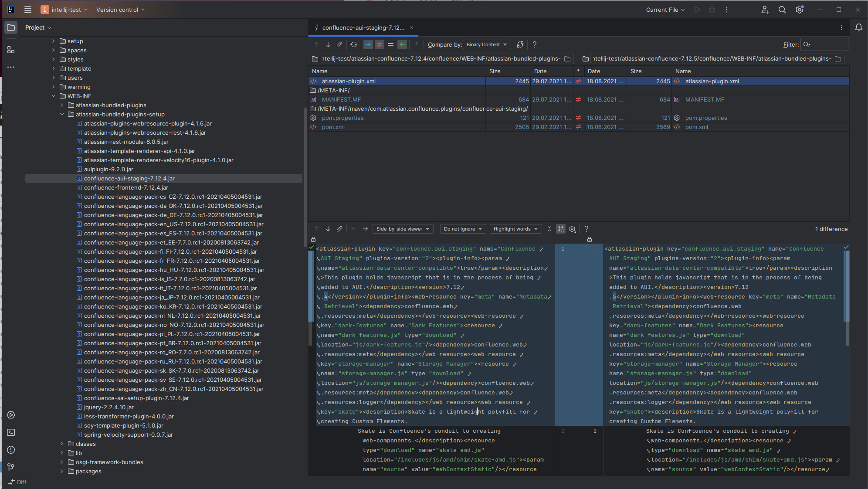868x489 pixels.
Task: Open Highlight words dropdown
Action: point(515,229)
